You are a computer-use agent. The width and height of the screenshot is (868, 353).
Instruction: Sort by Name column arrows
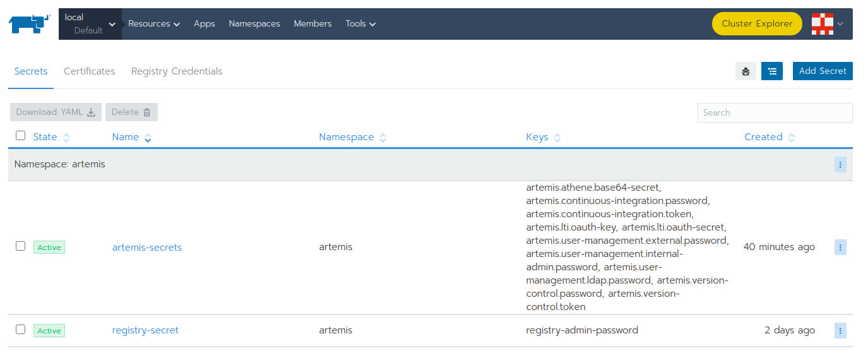point(148,138)
